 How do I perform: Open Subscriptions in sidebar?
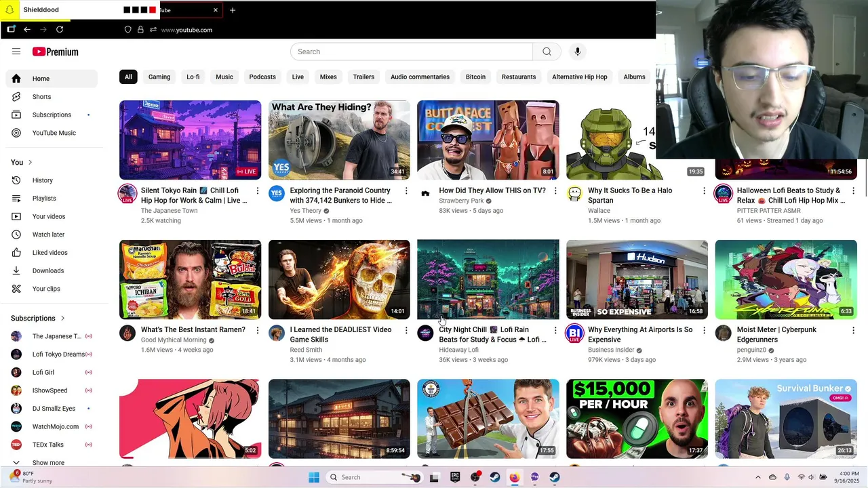point(52,115)
